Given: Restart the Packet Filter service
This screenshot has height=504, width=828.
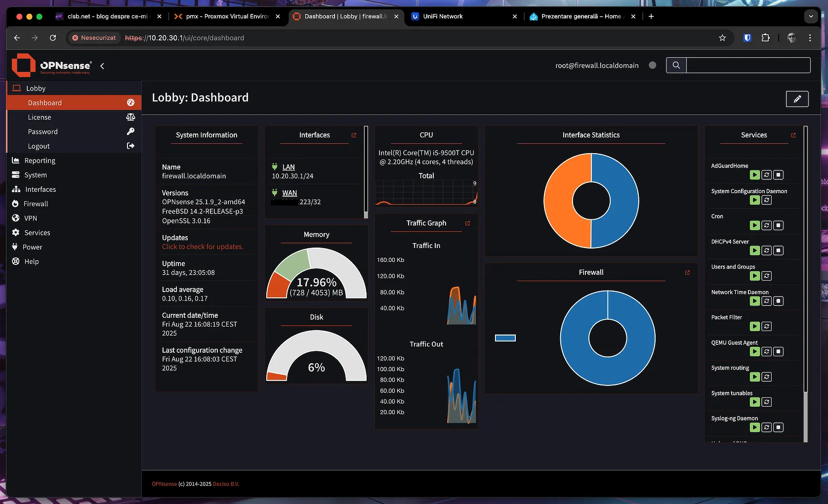Looking at the screenshot, I should [766, 326].
